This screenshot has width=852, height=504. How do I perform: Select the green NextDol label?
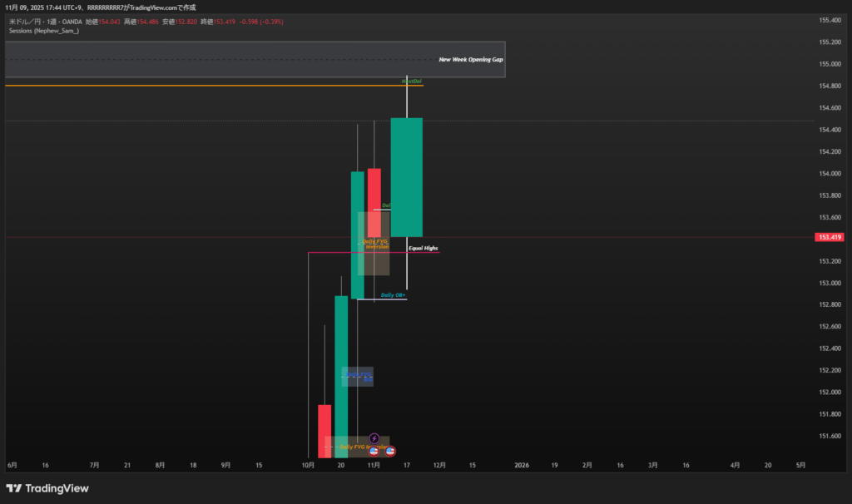[410, 82]
